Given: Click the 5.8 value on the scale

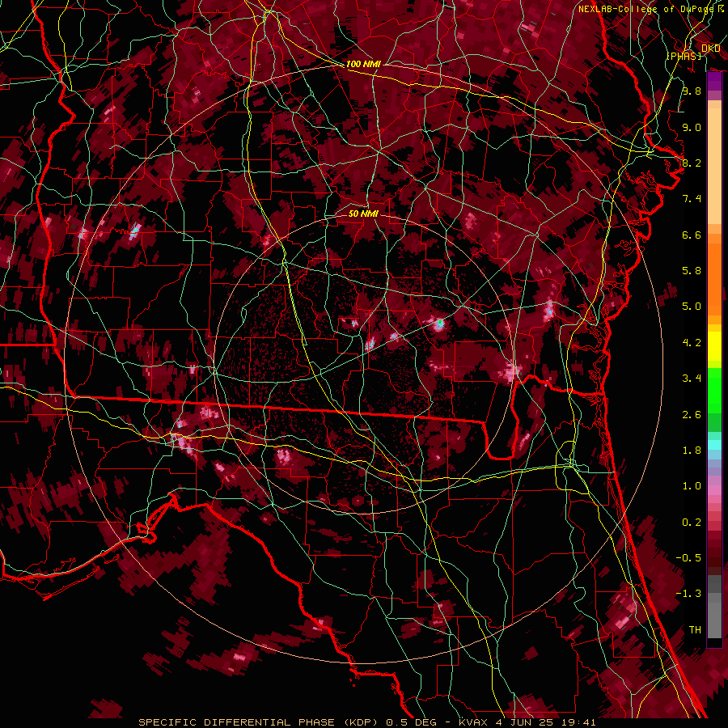Looking at the screenshot, I should (692, 271).
